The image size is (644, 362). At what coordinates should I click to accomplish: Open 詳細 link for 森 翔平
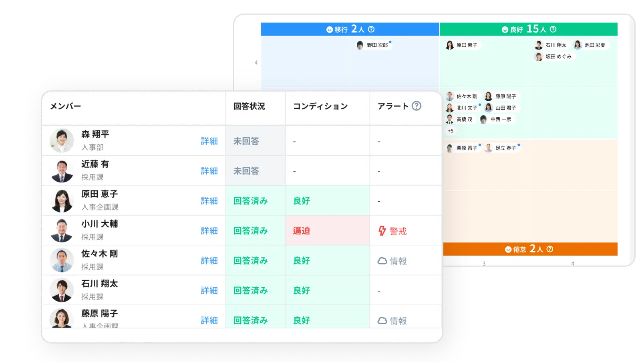(209, 141)
